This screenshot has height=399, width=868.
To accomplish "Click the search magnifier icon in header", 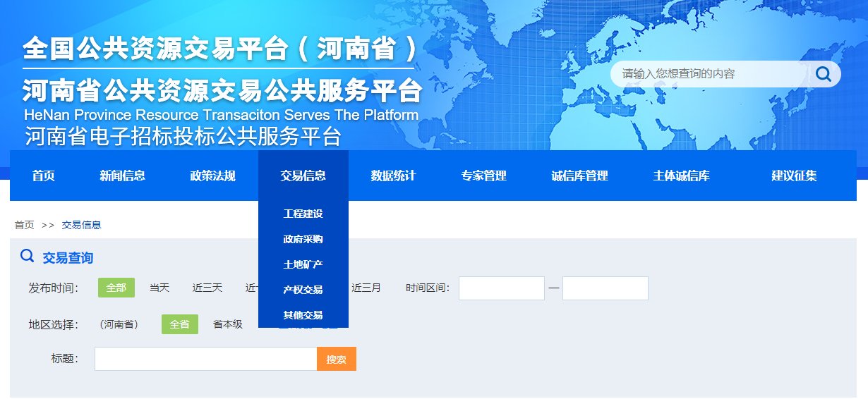I will click(x=824, y=74).
